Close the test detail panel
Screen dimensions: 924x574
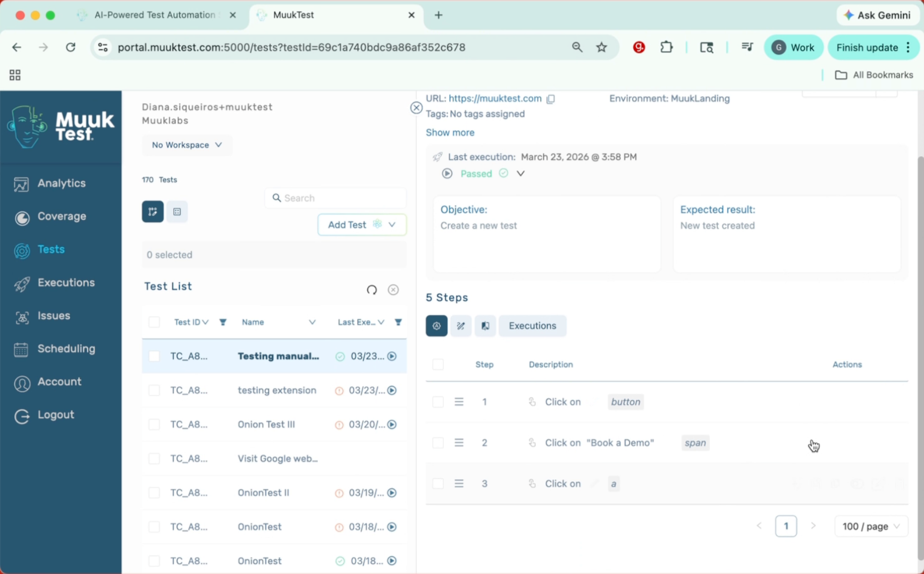pyautogui.click(x=416, y=108)
